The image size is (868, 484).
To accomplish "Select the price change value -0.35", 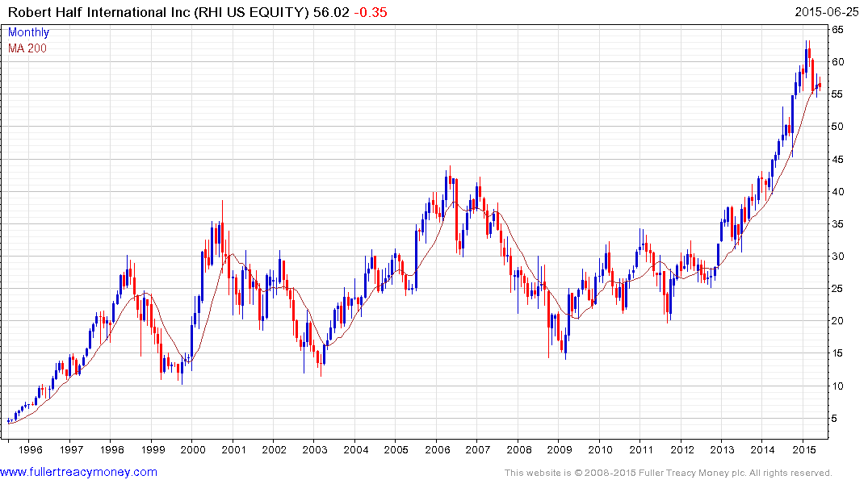I will tap(371, 12).
